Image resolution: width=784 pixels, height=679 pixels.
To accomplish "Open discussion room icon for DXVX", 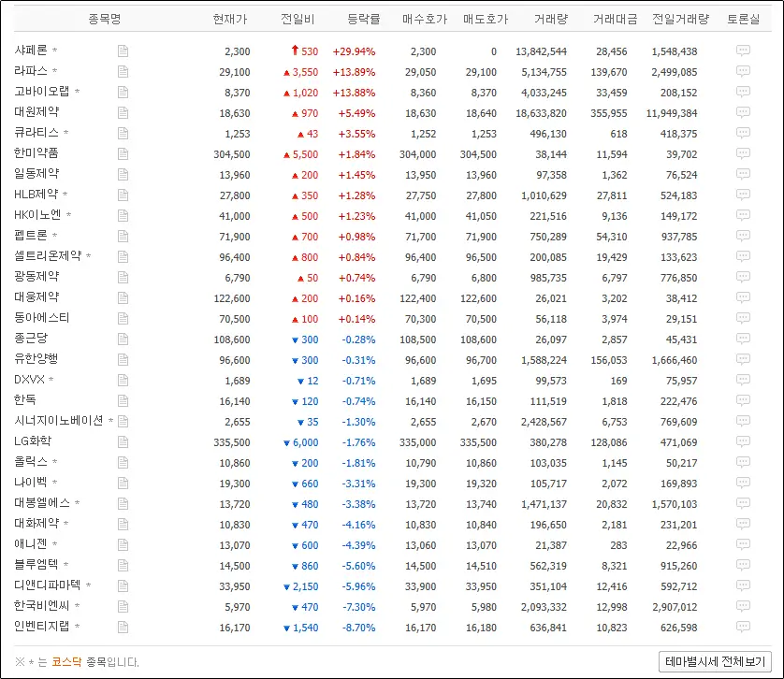I will (x=743, y=380).
